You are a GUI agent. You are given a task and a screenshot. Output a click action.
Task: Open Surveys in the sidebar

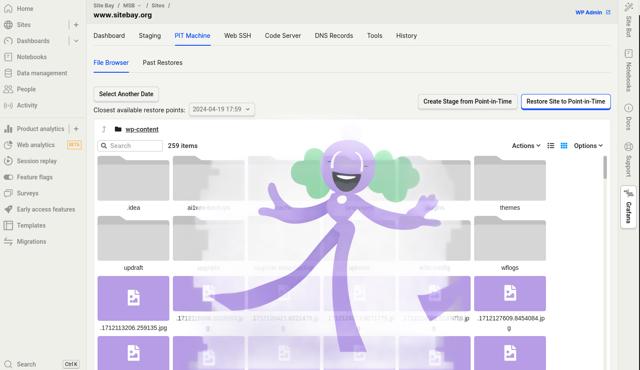pyautogui.click(x=27, y=193)
